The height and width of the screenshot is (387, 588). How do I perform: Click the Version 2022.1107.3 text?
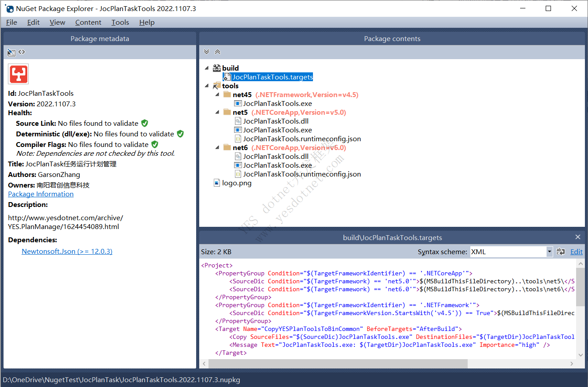[x=42, y=104]
